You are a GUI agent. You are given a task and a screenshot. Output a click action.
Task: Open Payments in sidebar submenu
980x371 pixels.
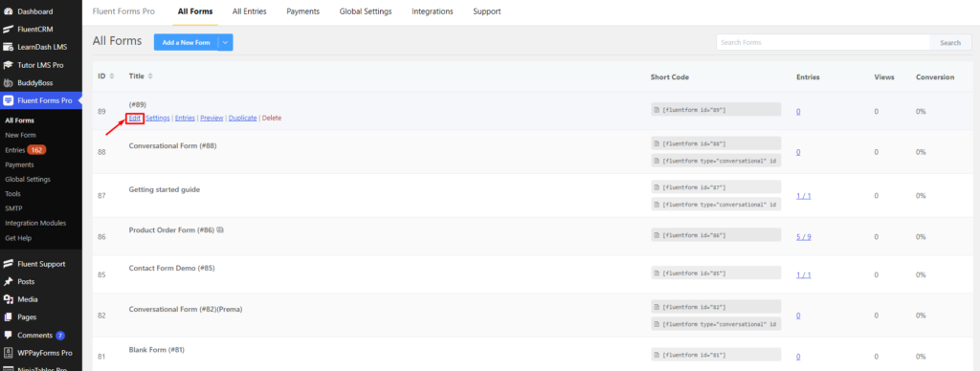pos(19,164)
